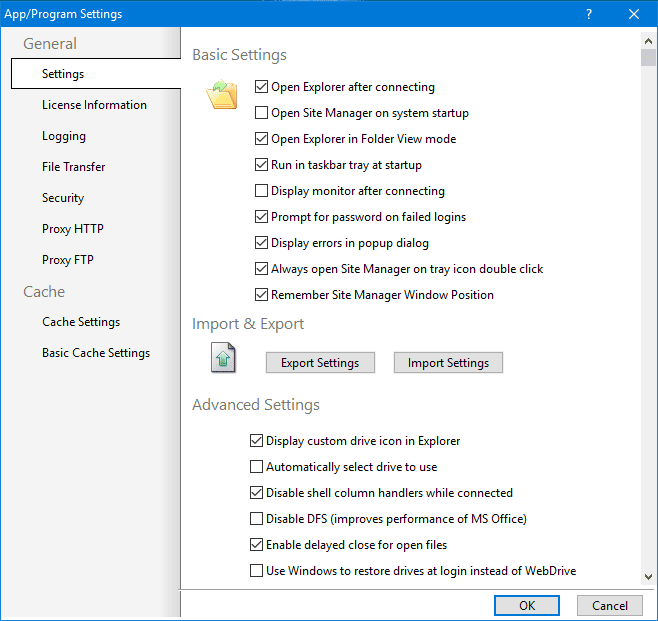Viewport: 658px width, 621px height.
Task: Toggle Automatically select drive to use
Action: pos(256,467)
